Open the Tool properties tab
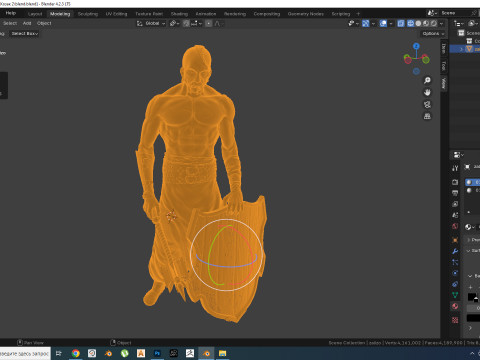Image resolution: width=480 pixels, height=360 pixels. 455,168
